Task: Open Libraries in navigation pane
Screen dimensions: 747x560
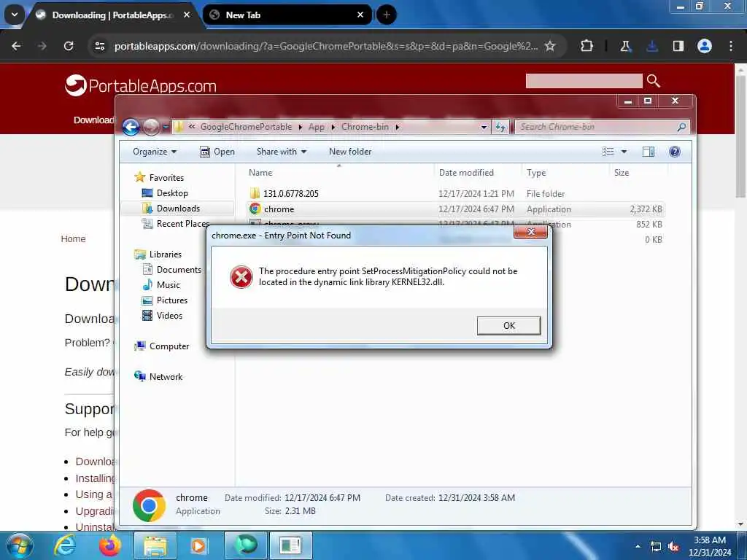Action: [165, 254]
